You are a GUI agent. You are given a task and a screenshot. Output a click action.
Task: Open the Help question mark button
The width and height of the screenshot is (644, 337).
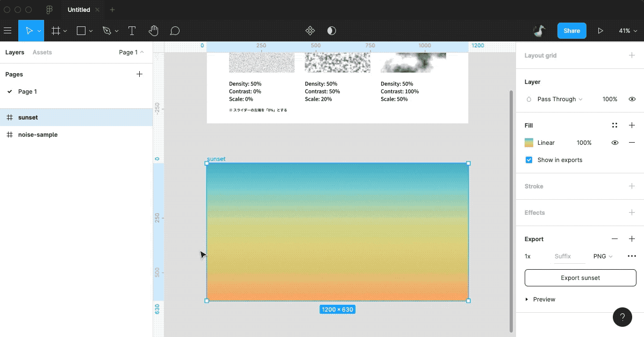[622, 317]
